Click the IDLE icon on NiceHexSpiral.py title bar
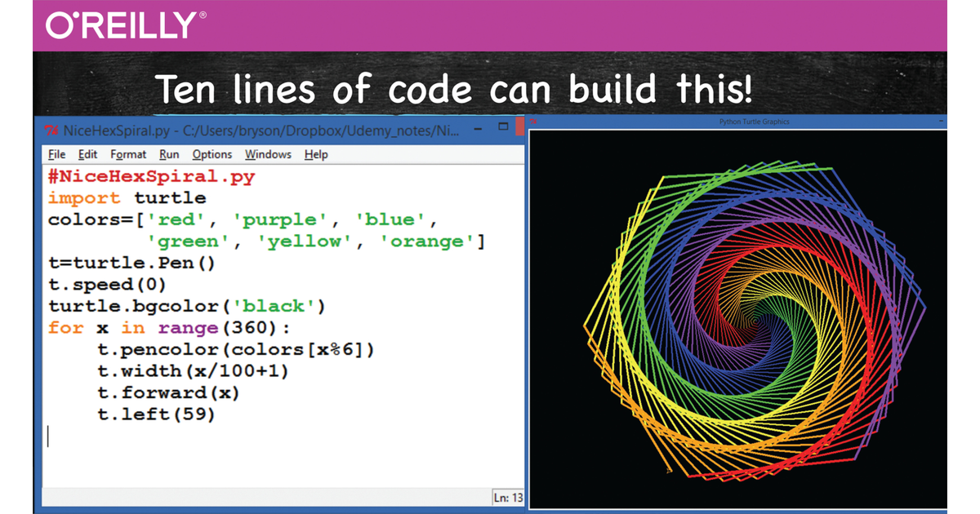The height and width of the screenshot is (514, 980). (51, 129)
